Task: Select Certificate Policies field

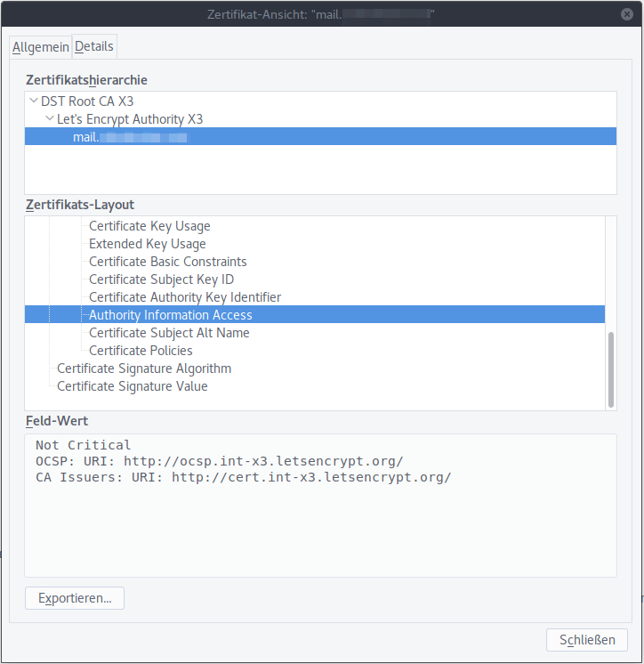Action: [x=141, y=351]
